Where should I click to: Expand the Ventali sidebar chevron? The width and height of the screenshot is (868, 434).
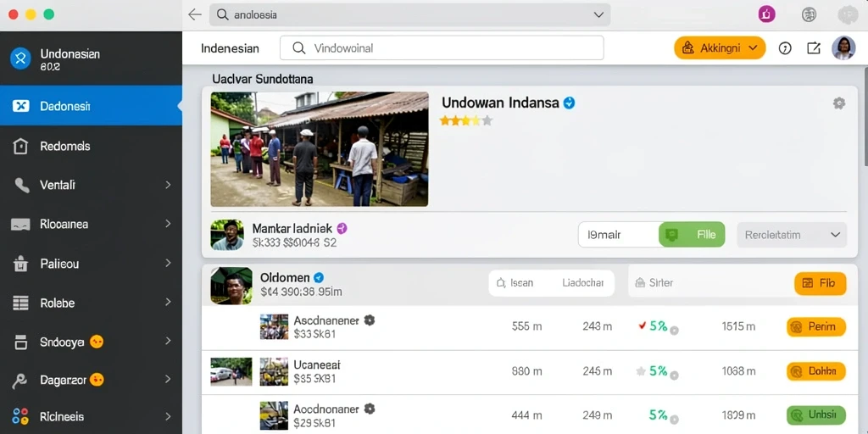coord(168,185)
